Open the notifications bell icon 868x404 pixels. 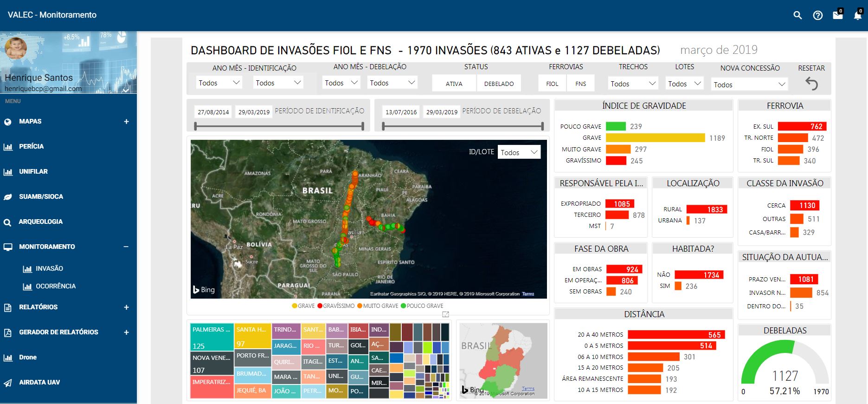coord(858,15)
